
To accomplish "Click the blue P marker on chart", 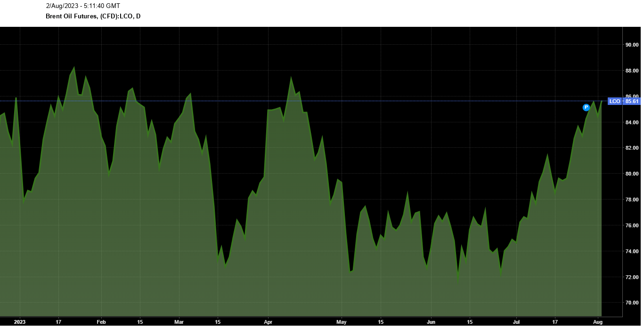I will click(x=586, y=107).
